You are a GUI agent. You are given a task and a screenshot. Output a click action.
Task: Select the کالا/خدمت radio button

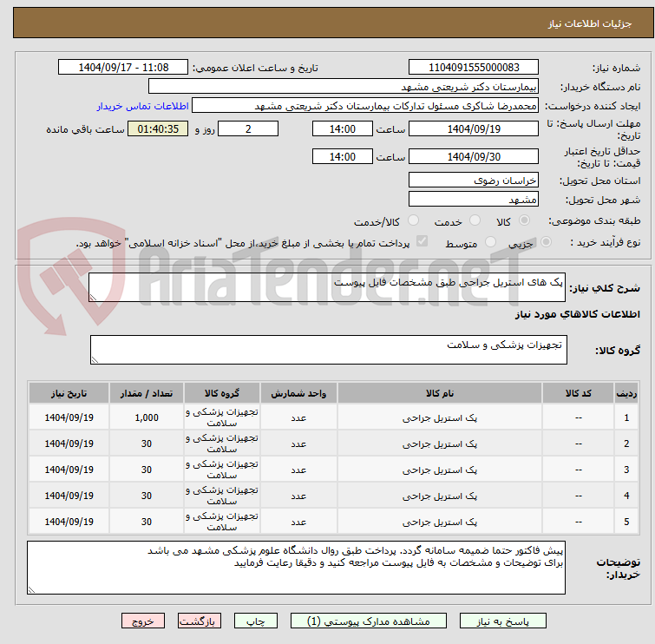point(413,220)
